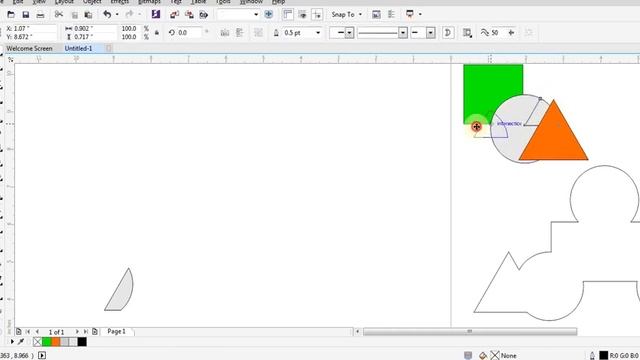Screen dimensions: 640x360
Task: Click the Cut scissors icon
Action: pos(59,15)
